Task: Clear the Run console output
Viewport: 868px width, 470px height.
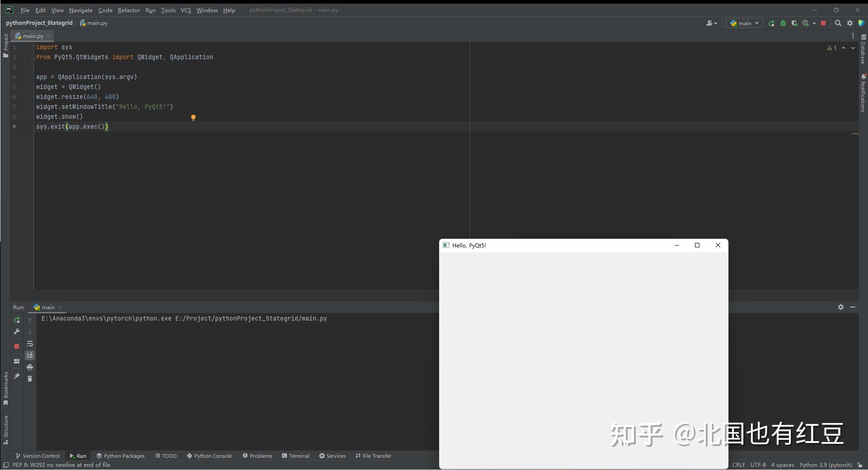Action: (30, 379)
